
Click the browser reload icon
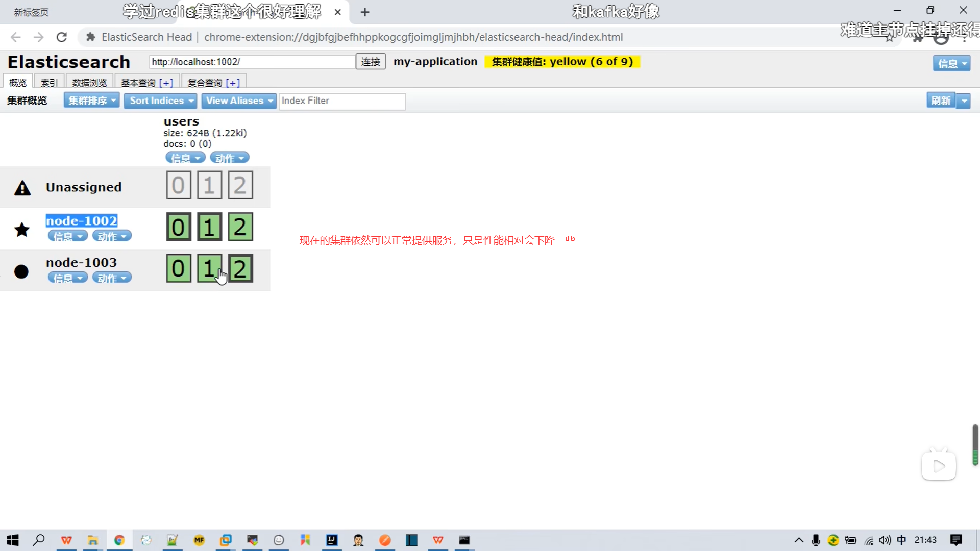tap(62, 37)
